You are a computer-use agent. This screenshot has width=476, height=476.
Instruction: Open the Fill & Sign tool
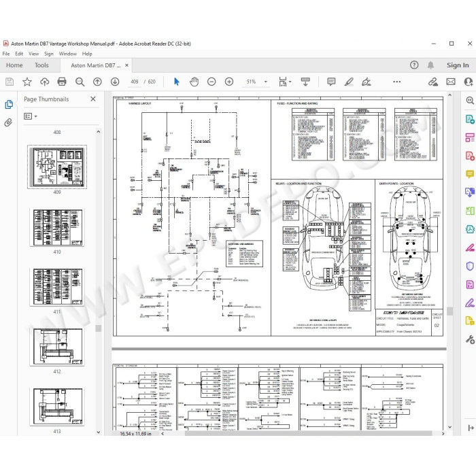[470, 303]
